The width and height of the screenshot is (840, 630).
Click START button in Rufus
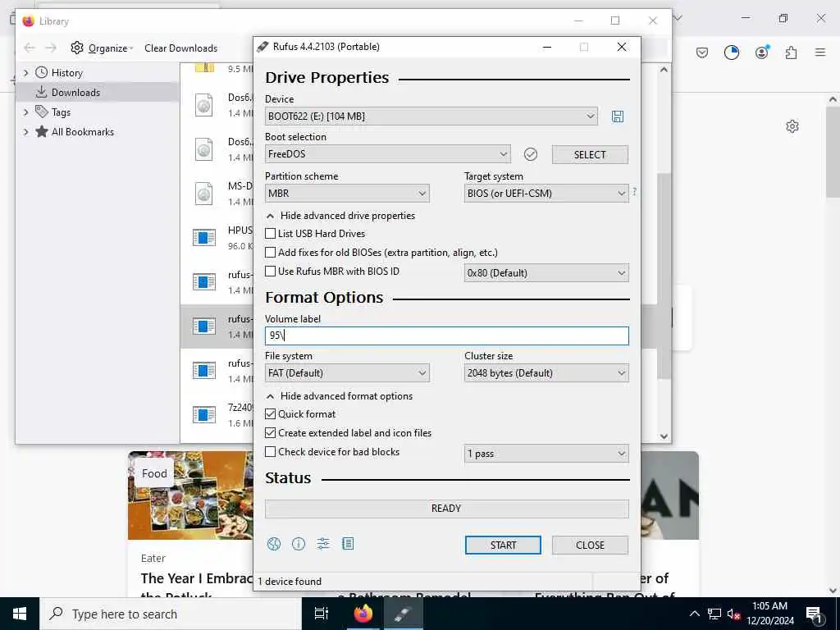tap(503, 546)
